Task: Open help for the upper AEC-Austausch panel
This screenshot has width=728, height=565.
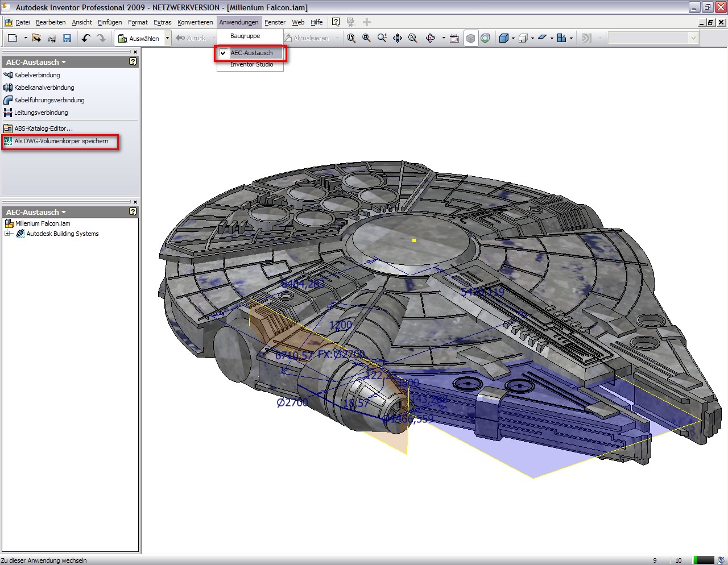Action: click(133, 61)
